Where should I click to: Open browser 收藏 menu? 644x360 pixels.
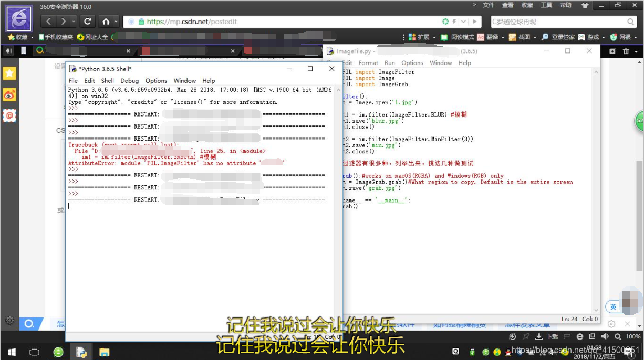point(527,5)
